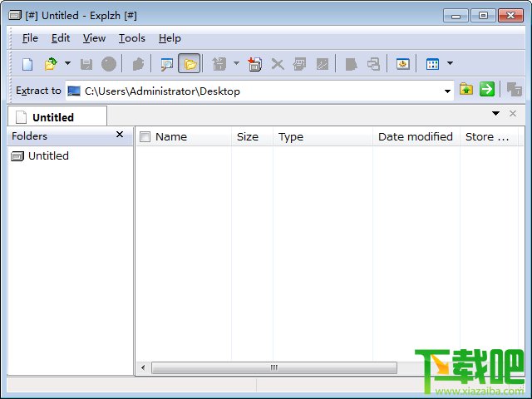Click the grayed-out wrench-like square icon
Screen dimensions: 532x399
[x=323, y=64]
